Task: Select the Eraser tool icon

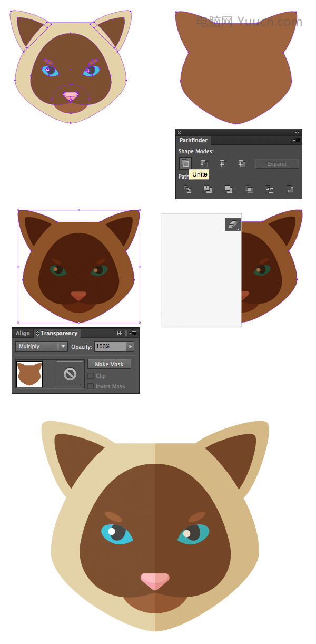Action: (x=232, y=225)
